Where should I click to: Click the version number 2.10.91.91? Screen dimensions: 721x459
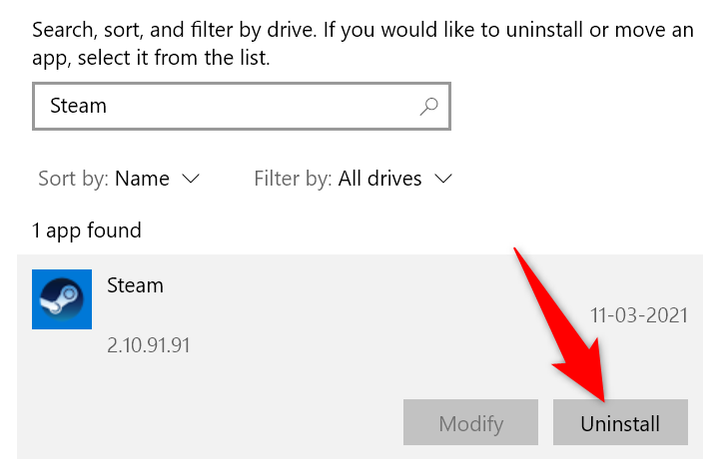(x=148, y=346)
